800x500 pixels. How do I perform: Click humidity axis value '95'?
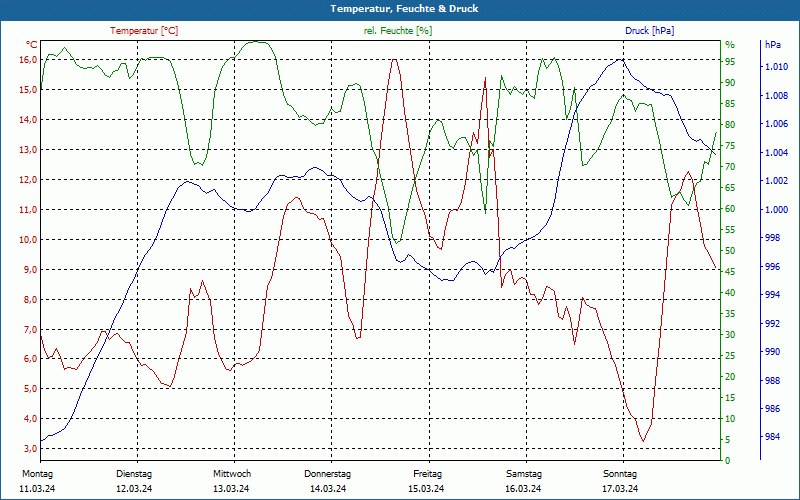pyautogui.click(x=730, y=62)
